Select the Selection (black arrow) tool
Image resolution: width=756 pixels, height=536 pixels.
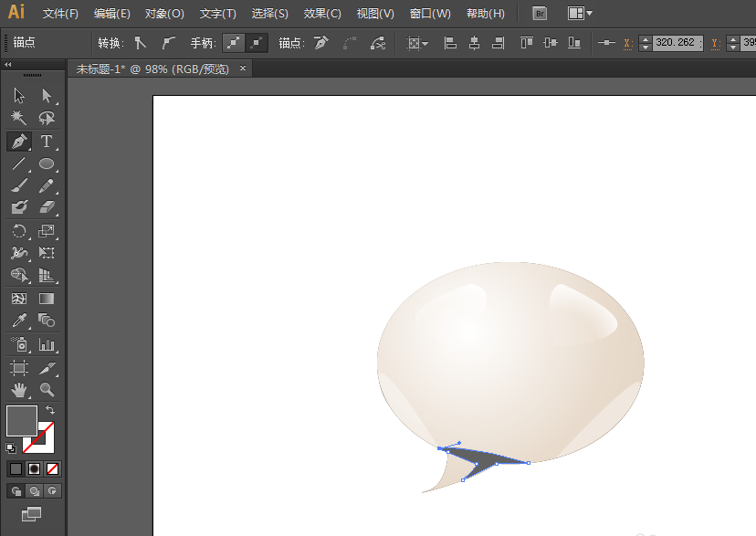click(19, 96)
